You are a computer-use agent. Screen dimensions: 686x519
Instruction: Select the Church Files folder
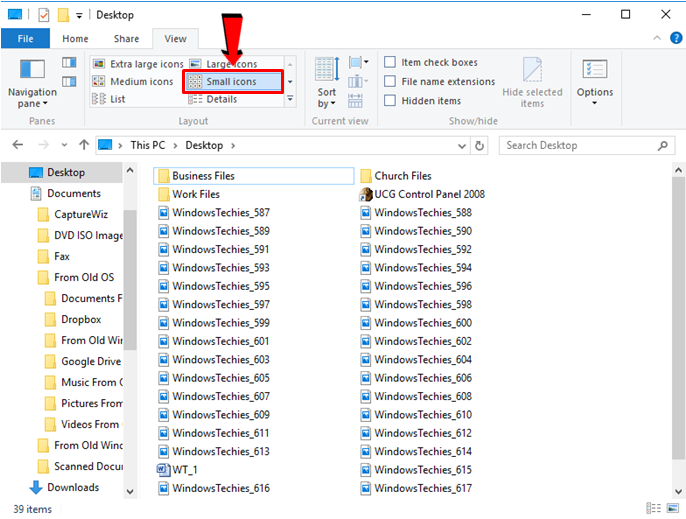396,176
